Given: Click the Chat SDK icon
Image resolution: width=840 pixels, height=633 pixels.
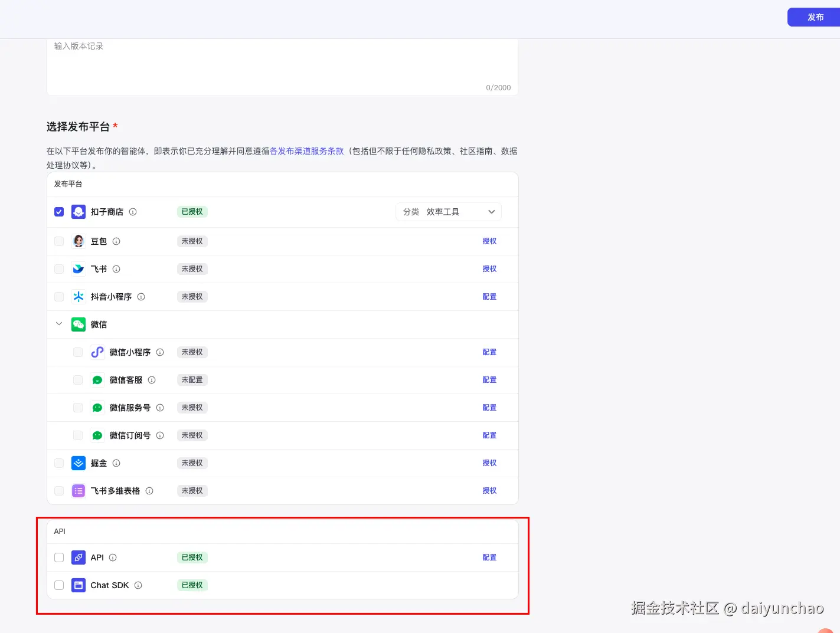Looking at the screenshot, I should [79, 585].
